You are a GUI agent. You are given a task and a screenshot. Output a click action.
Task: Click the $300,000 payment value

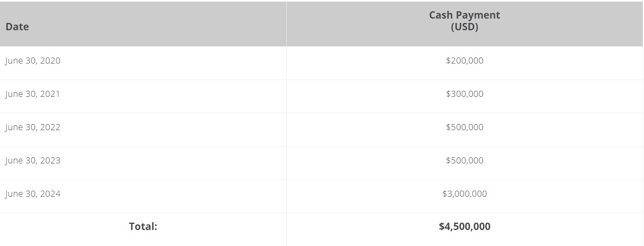465,94
